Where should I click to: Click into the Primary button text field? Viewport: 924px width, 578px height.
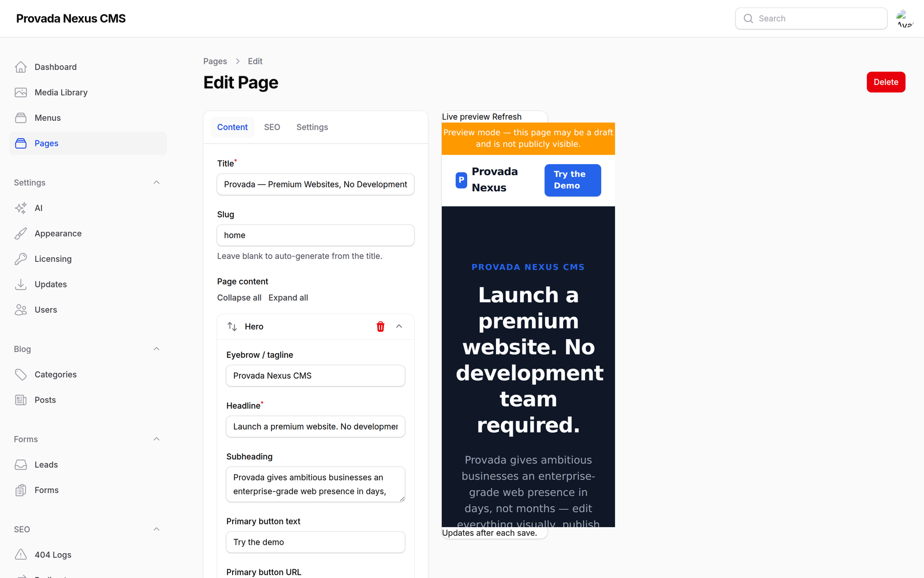[315, 542]
